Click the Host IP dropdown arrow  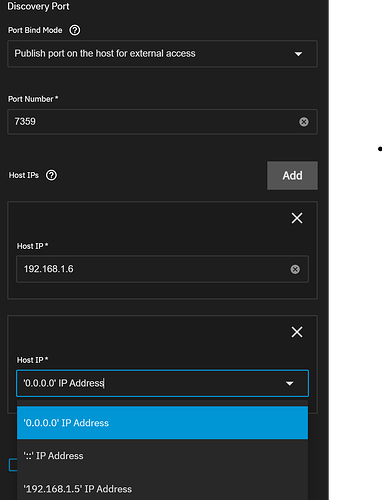click(x=290, y=384)
